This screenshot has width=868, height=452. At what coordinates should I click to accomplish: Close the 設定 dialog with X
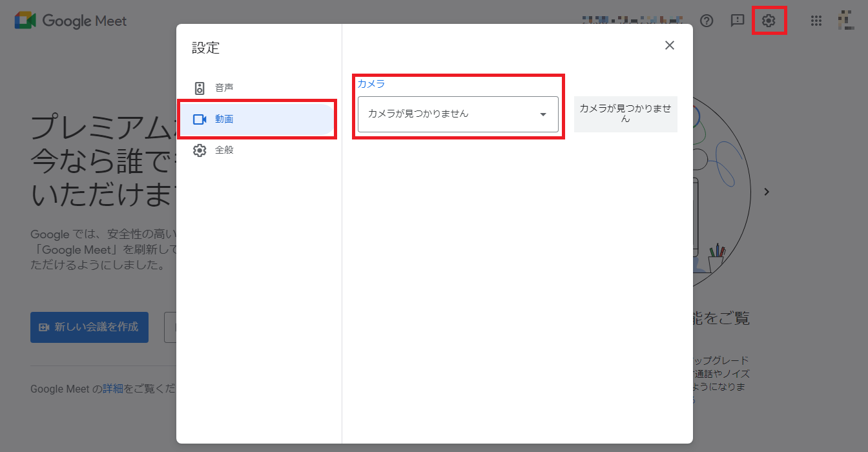tap(670, 45)
